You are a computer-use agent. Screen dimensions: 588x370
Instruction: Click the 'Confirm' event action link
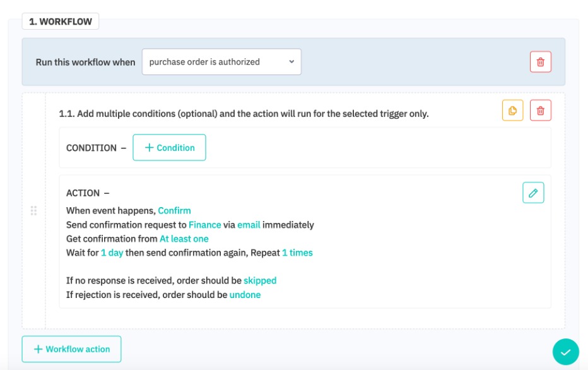(x=174, y=211)
